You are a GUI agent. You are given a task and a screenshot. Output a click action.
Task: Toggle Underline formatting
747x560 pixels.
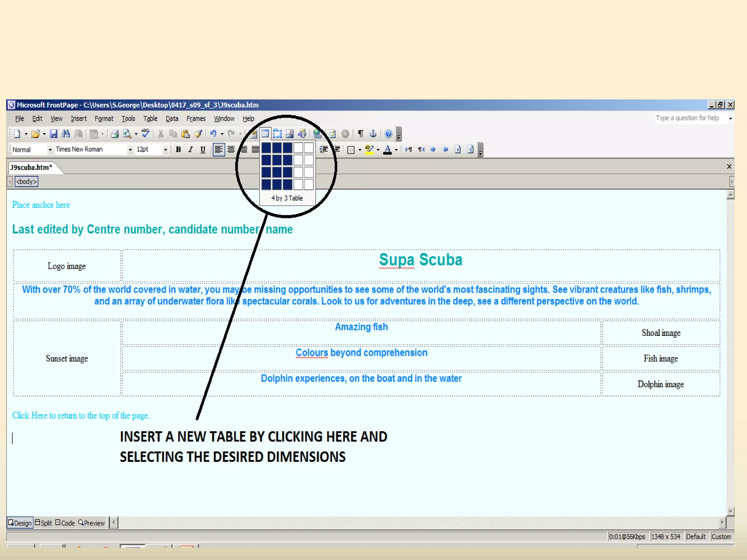pyautogui.click(x=203, y=149)
